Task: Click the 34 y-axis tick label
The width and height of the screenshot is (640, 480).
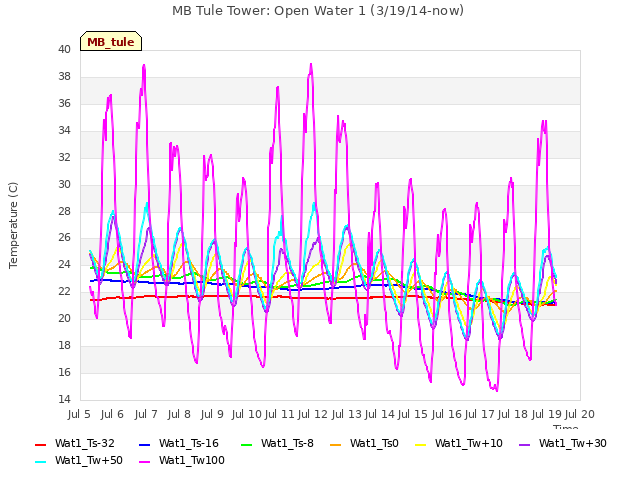Action: coord(64,131)
